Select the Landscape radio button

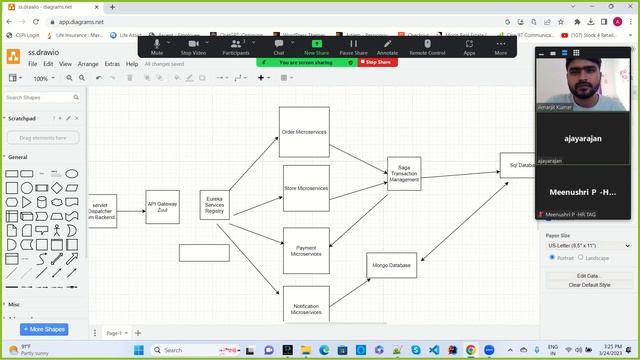click(x=580, y=258)
